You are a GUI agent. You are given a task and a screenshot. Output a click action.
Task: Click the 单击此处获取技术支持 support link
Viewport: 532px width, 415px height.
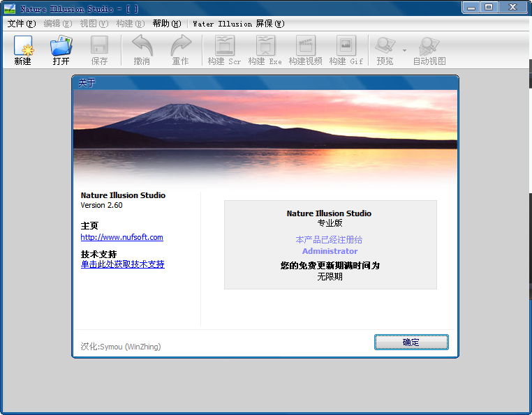122,264
